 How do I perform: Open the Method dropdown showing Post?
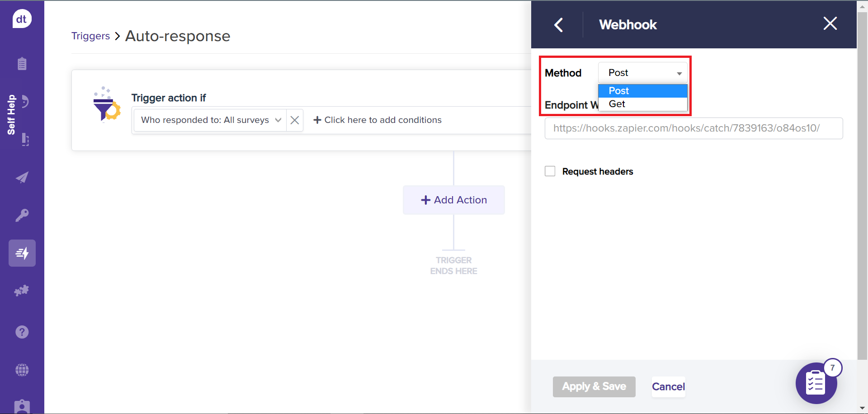(x=642, y=73)
